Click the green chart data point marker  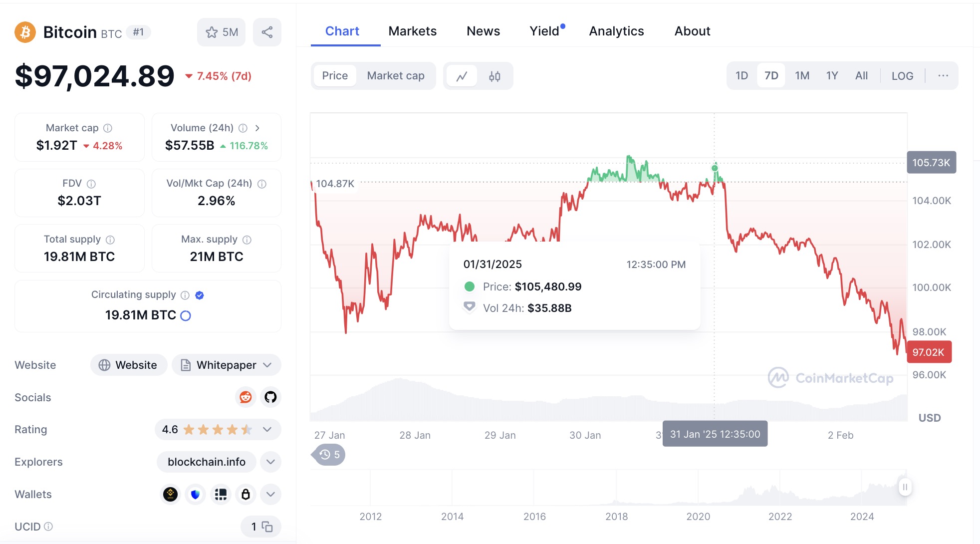tap(715, 168)
